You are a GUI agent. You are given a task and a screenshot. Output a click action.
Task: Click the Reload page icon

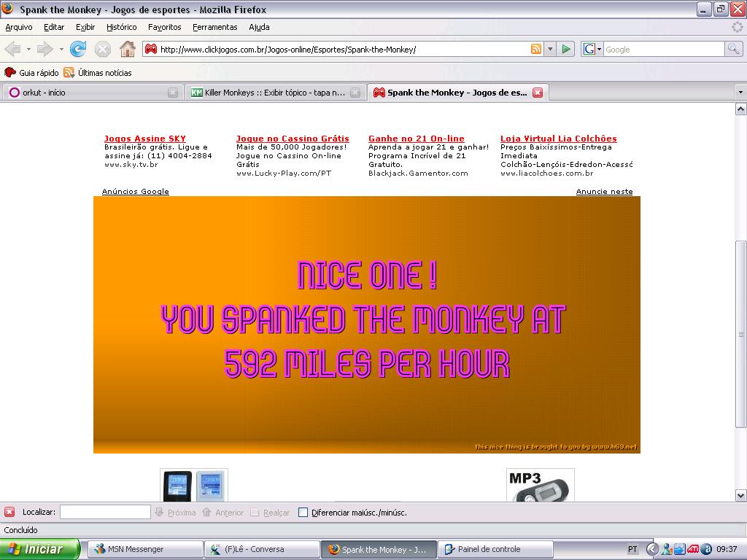coord(78,49)
